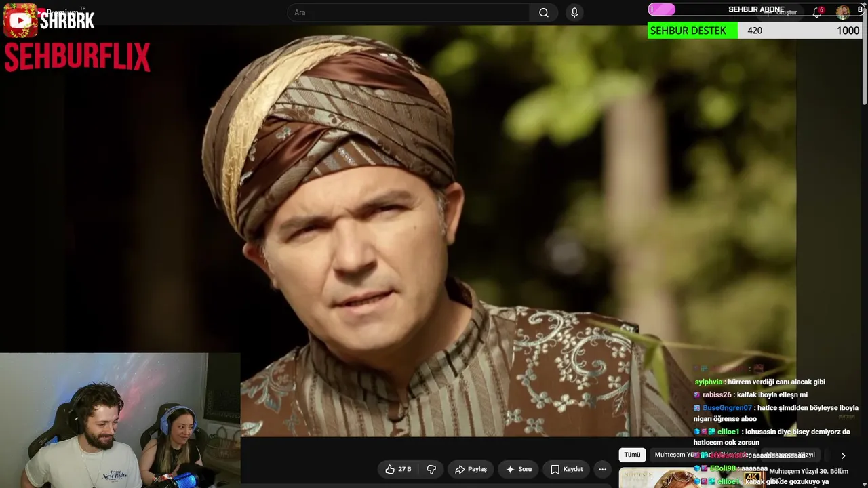Share the video via 'Paylaş'
Screen dimensions: 868x488
tap(471, 469)
